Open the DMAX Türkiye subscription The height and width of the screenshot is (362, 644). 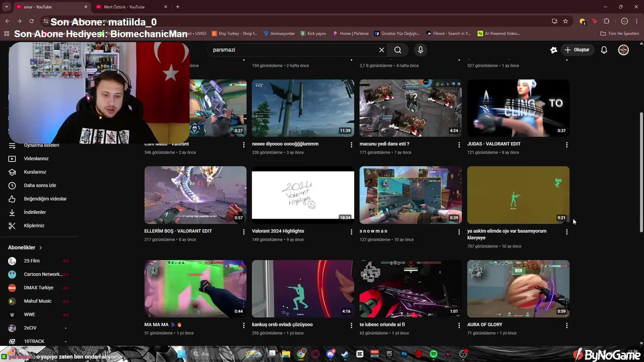pyautogui.click(x=38, y=288)
